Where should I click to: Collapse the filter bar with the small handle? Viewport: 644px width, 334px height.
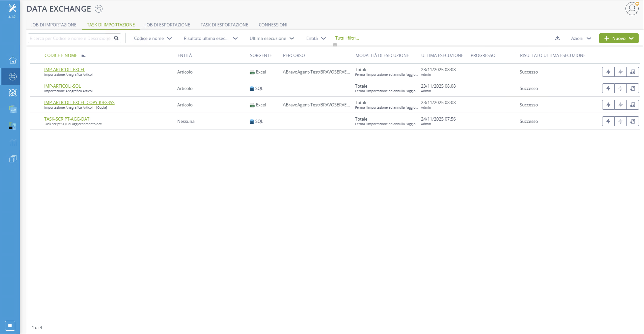click(x=335, y=45)
